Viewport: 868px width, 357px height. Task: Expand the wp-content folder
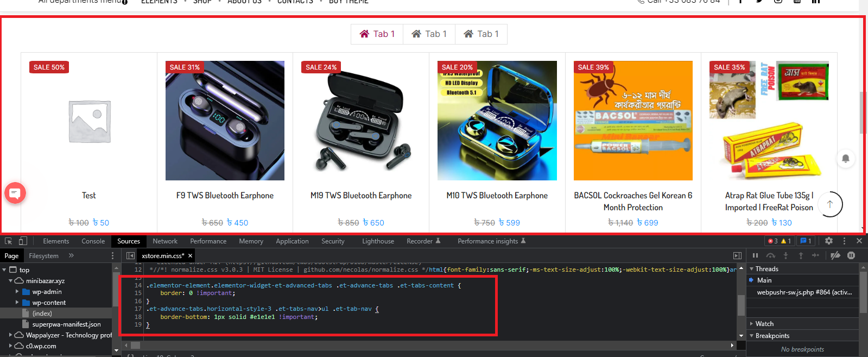tap(17, 303)
